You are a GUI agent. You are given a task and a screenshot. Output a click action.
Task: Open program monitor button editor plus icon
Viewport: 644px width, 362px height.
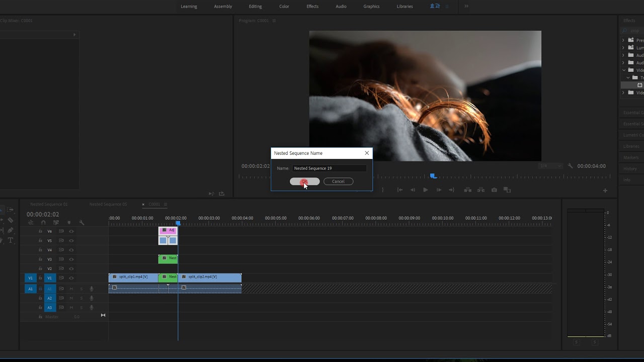coord(605,191)
